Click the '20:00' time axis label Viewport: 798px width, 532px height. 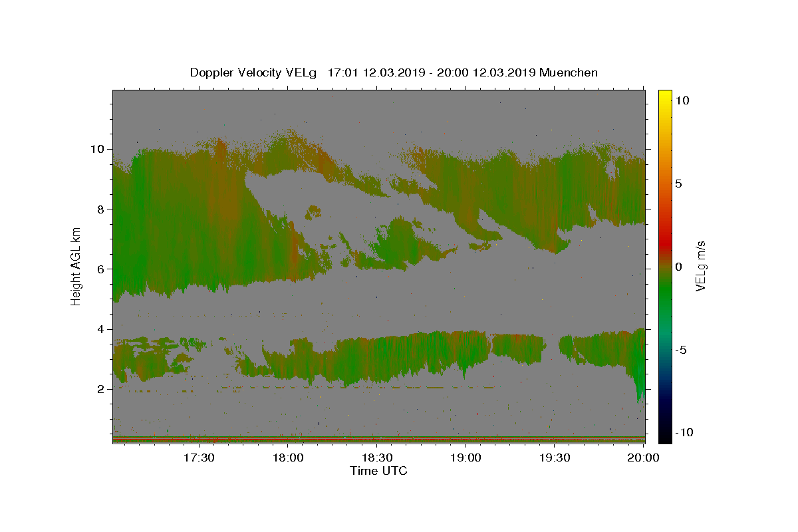[644, 458]
